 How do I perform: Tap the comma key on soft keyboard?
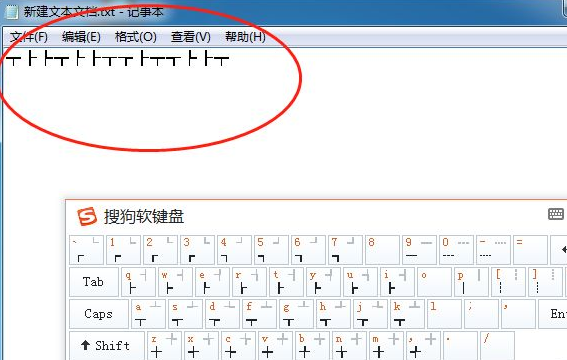[x=423, y=346]
